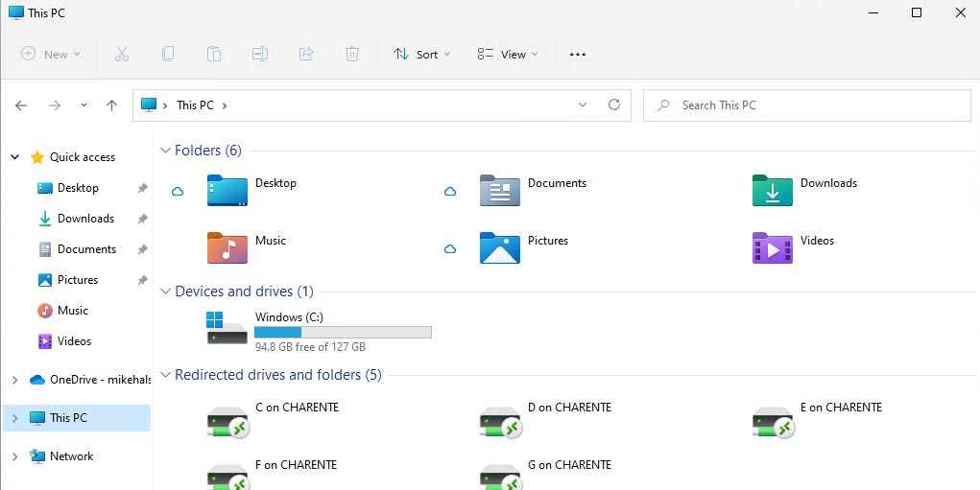Collapse the Folders (6) group
This screenshot has width=980, height=490.
(x=166, y=151)
